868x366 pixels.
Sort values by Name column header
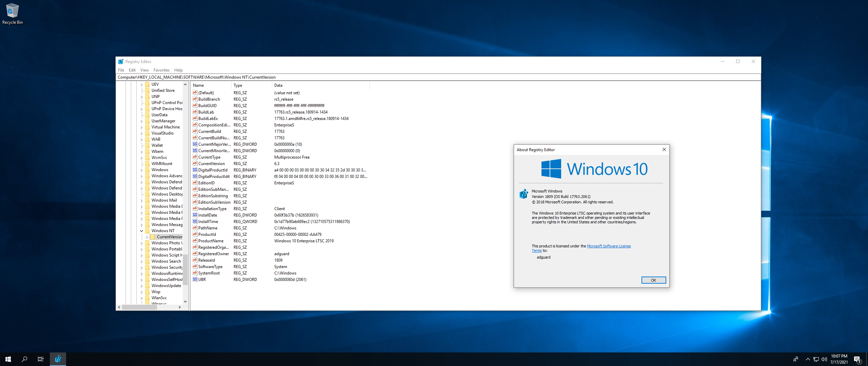coord(211,85)
